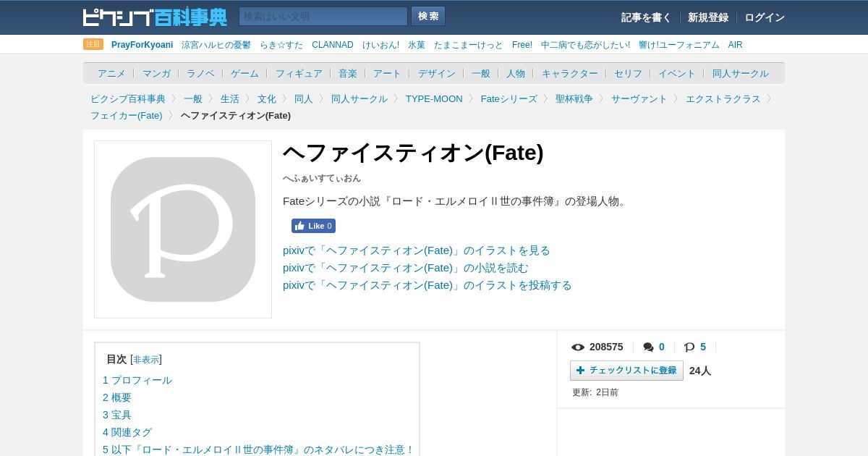This screenshot has width=868, height=456.
Task: Open pixiv のイラストを見る link
Action: point(417,250)
